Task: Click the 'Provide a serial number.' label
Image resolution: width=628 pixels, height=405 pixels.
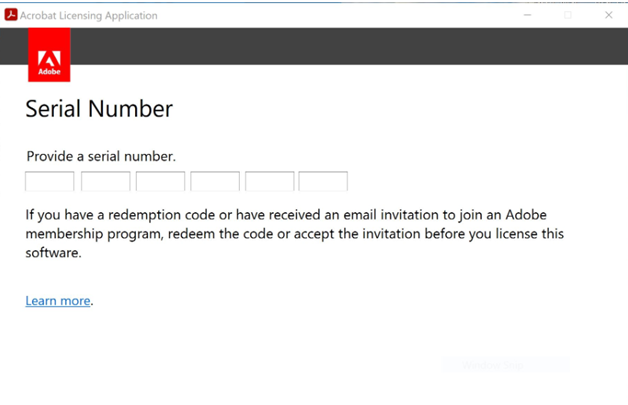Action: coord(101,156)
